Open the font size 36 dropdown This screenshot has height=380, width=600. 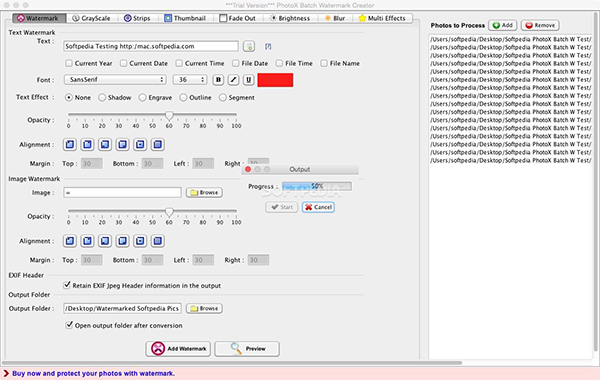pos(190,80)
